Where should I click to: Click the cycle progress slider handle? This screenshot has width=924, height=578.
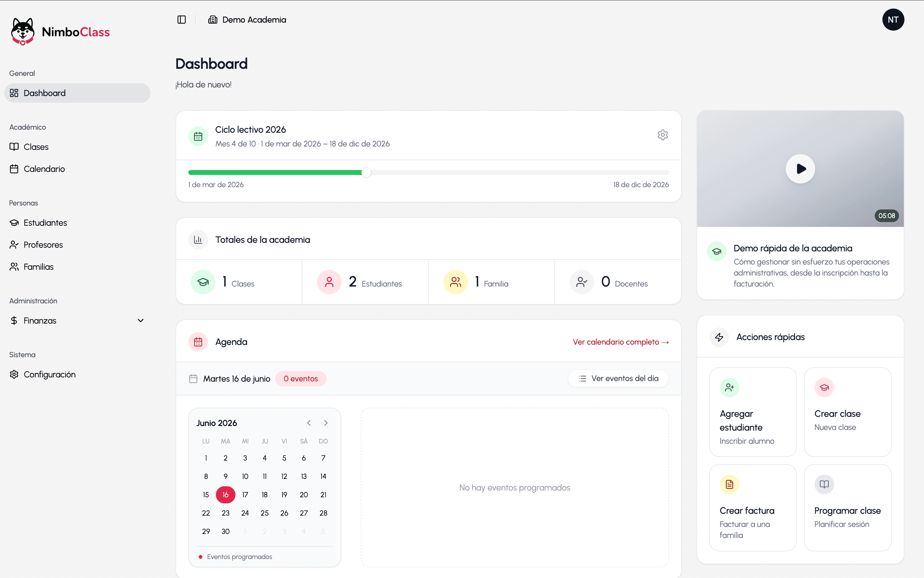point(366,172)
